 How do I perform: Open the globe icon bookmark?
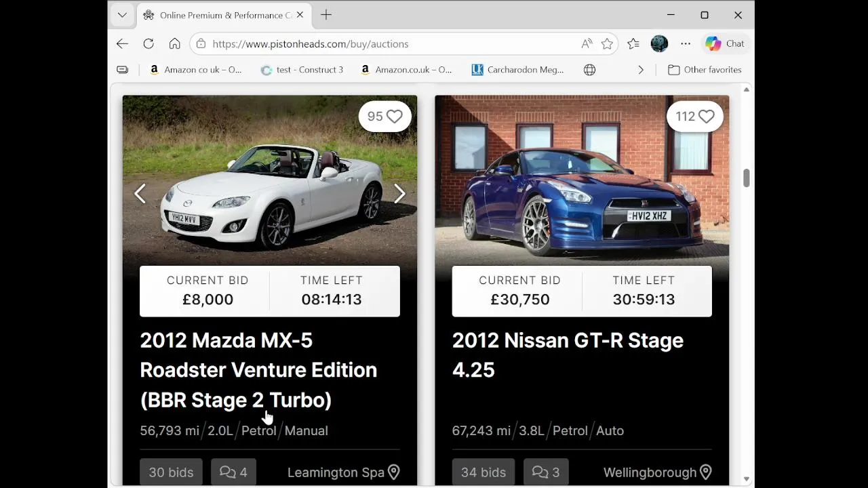click(x=590, y=70)
